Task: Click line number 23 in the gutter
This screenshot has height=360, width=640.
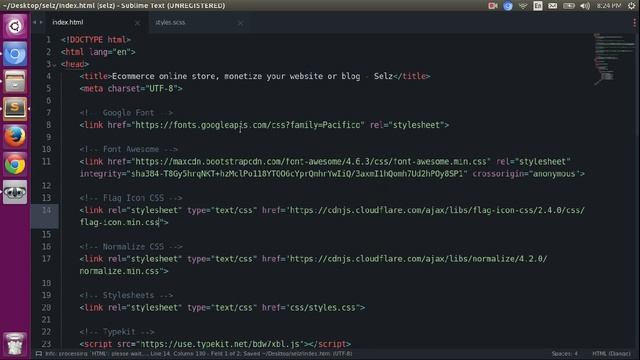Action: tap(47, 344)
